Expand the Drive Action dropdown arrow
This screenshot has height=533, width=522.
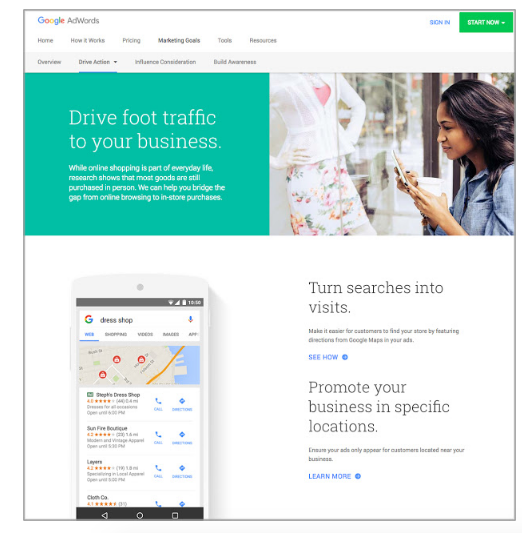[x=116, y=62]
